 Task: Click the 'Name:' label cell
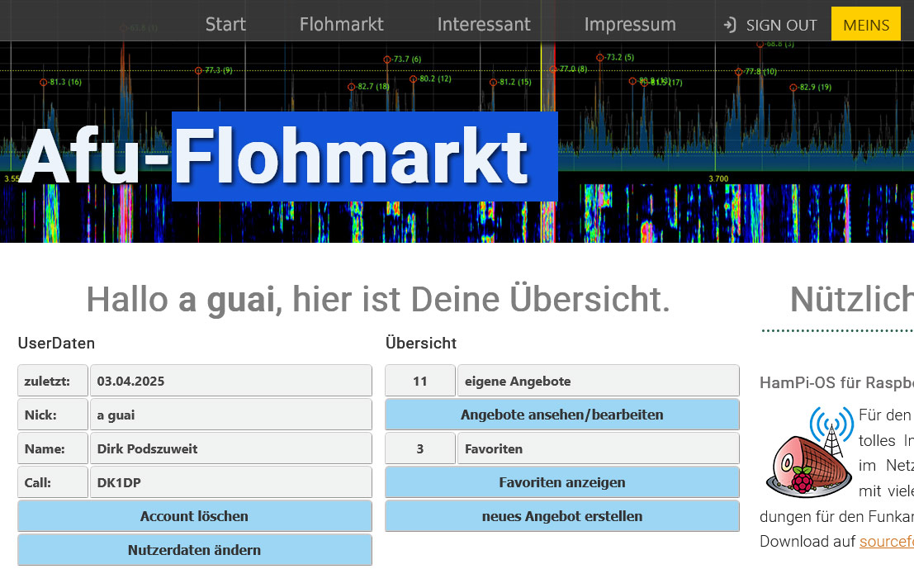[x=53, y=448]
